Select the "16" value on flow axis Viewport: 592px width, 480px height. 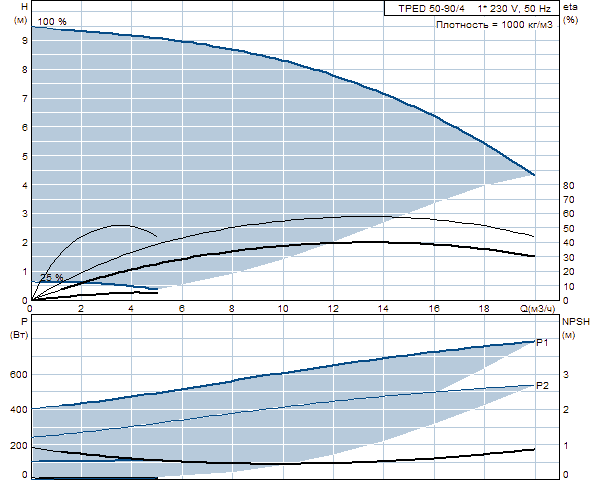tap(434, 309)
